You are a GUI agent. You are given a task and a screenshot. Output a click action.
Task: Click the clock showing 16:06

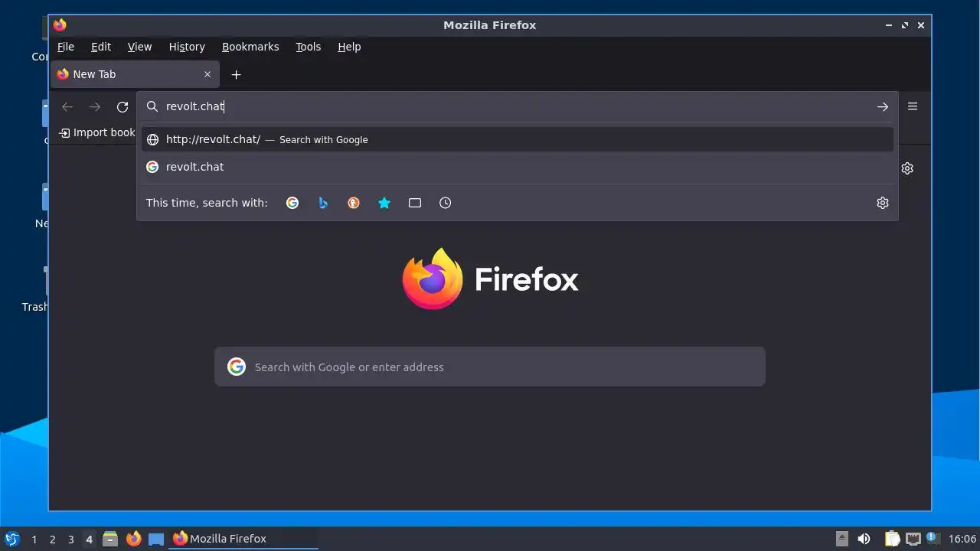(x=962, y=539)
